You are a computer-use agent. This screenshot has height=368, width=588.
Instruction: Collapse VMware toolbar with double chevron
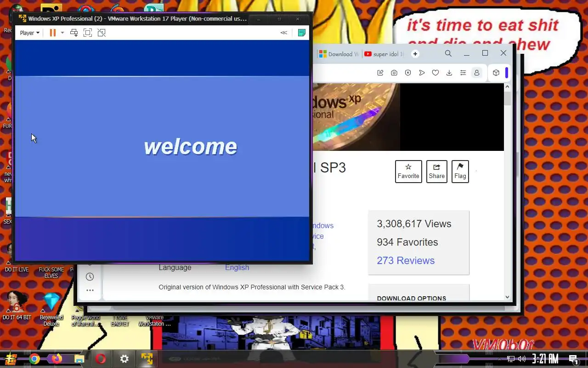pos(284,33)
